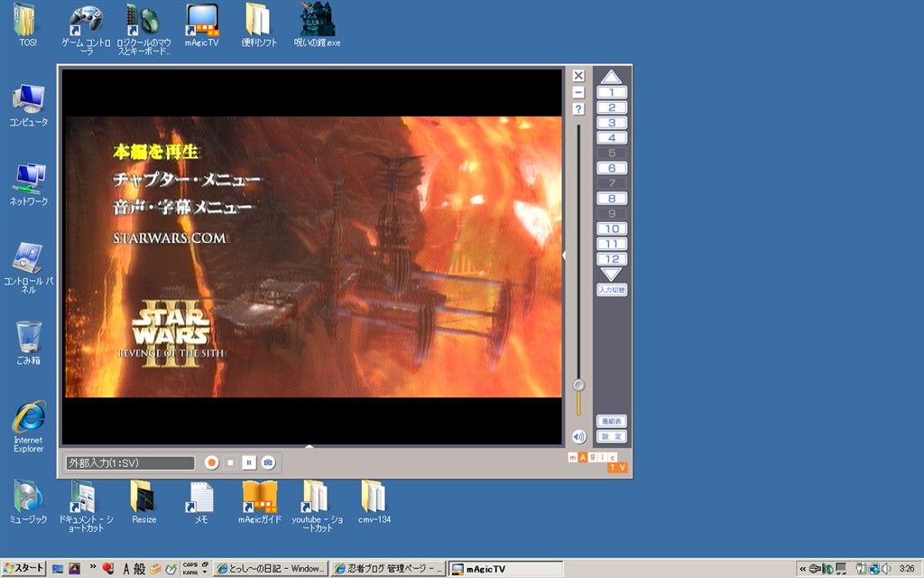Click the mAgicTV taskbar button
The image size is (924, 578).
(x=505, y=569)
